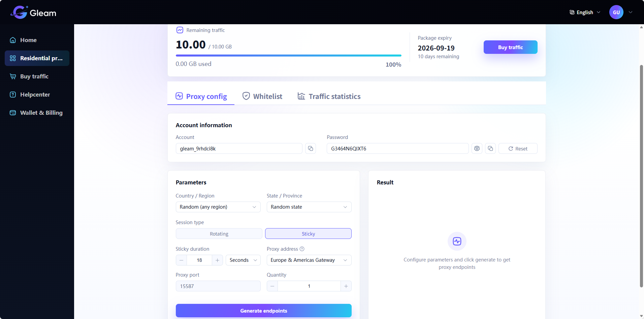The image size is (644, 319).
Task: Click the GU user avatar
Action: [x=616, y=12]
